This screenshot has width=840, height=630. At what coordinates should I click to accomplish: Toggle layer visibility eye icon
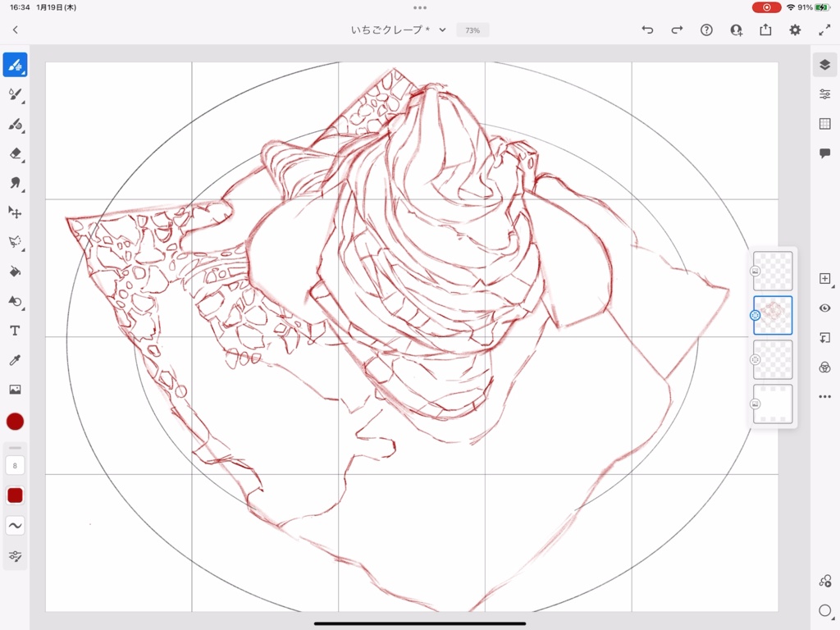point(825,308)
